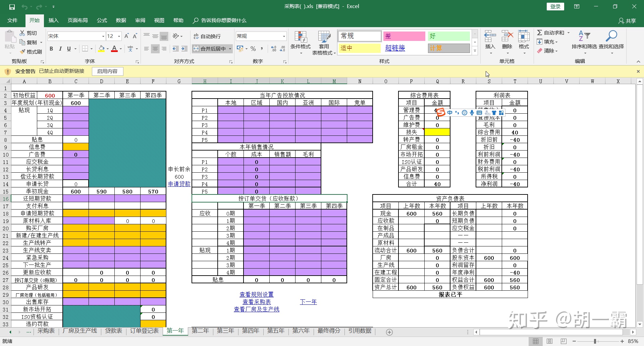Click the text orientation icon
Viewport: 644px width, 346px height.
coord(176,36)
